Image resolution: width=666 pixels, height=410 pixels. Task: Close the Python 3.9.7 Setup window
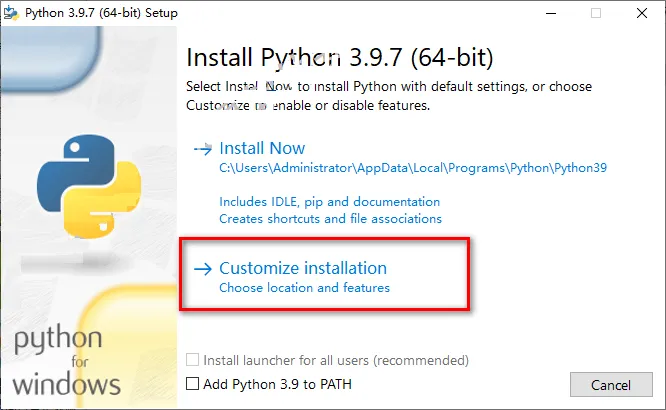pyautogui.click(x=642, y=13)
